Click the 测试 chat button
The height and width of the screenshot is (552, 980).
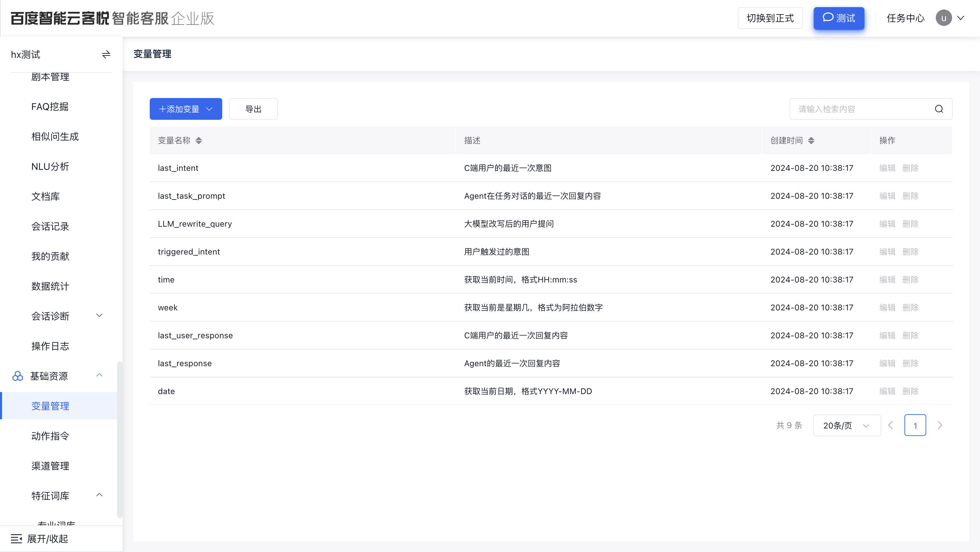coord(839,18)
